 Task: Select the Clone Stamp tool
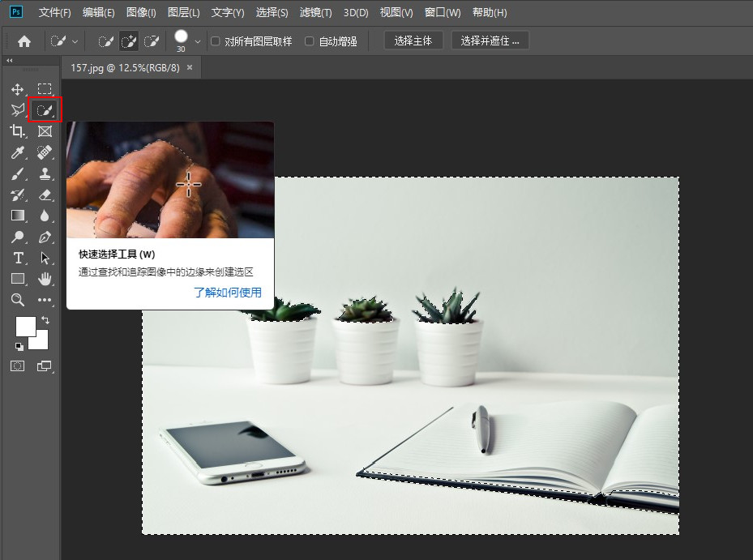[45, 173]
